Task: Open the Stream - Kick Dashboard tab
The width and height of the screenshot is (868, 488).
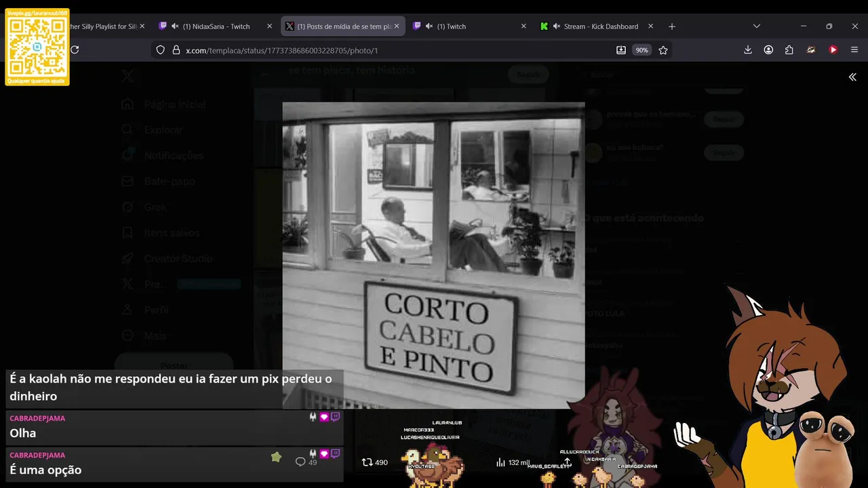Action: click(x=597, y=26)
